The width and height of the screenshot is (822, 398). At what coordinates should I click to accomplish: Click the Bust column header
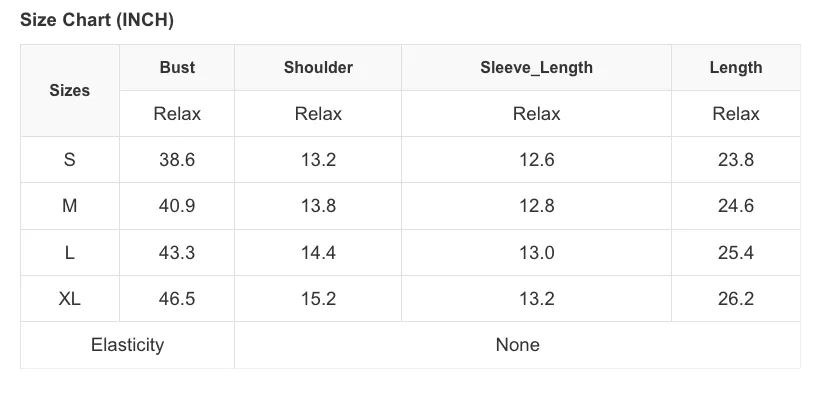click(x=177, y=68)
